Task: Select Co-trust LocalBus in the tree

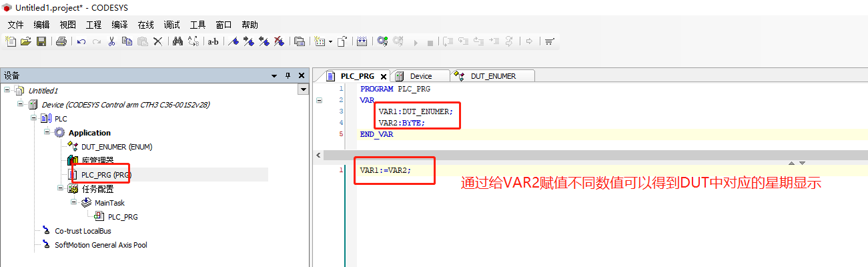Action: [83, 230]
